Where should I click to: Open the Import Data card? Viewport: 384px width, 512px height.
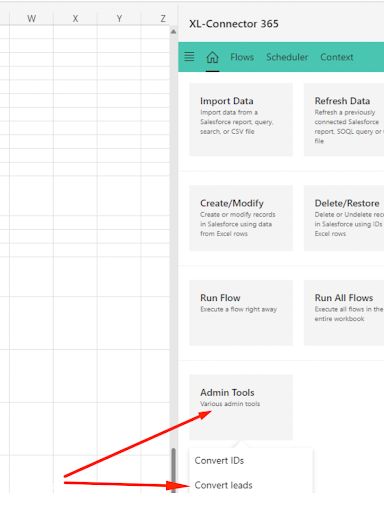click(241, 120)
